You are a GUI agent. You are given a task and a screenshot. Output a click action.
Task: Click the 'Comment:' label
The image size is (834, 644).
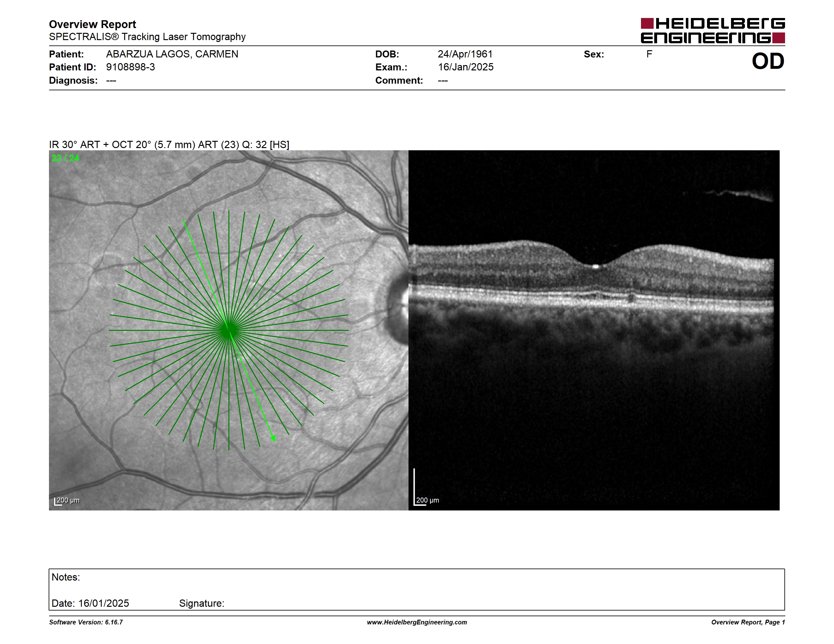click(x=399, y=80)
